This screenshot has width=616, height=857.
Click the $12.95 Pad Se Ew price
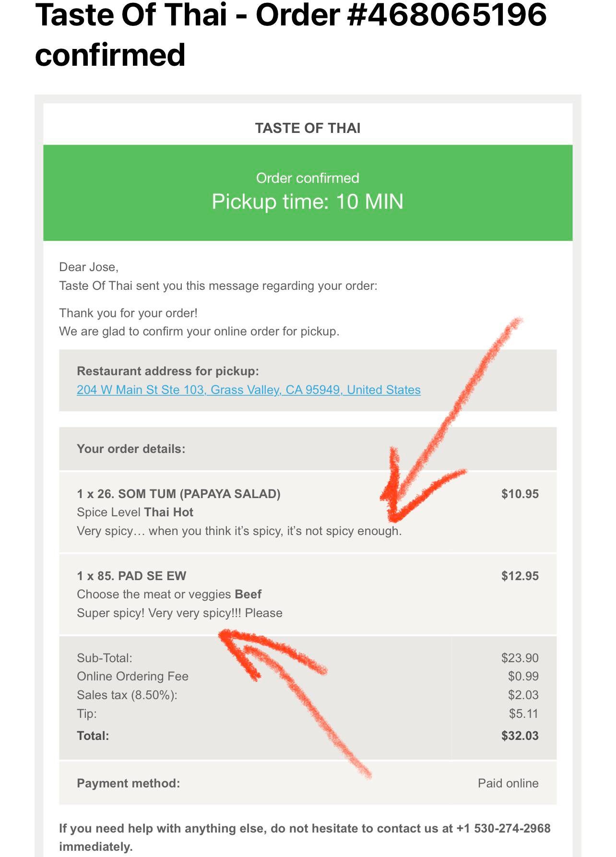520,576
